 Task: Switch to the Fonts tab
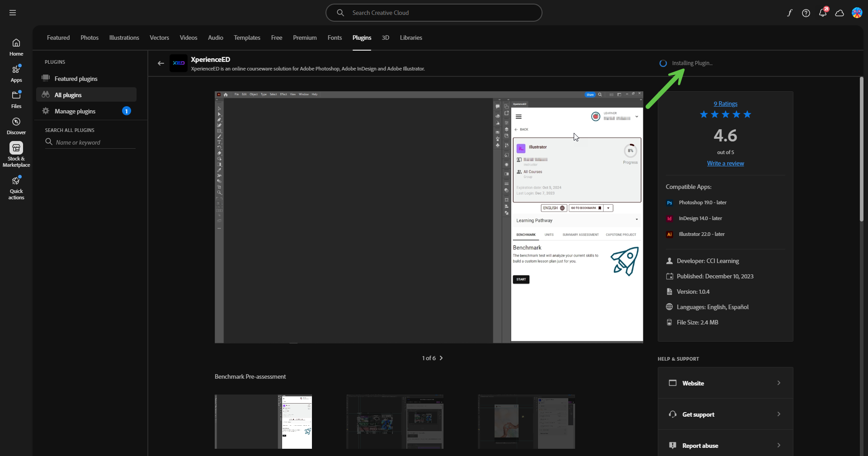pos(335,38)
